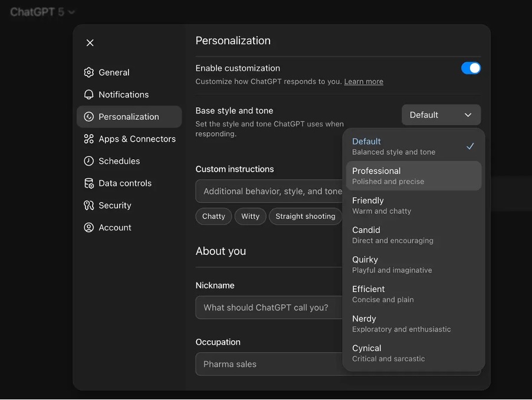Close the settings dialog with X
Viewport: 532px width, 400px height.
pyautogui.click(x=90, y=42)
